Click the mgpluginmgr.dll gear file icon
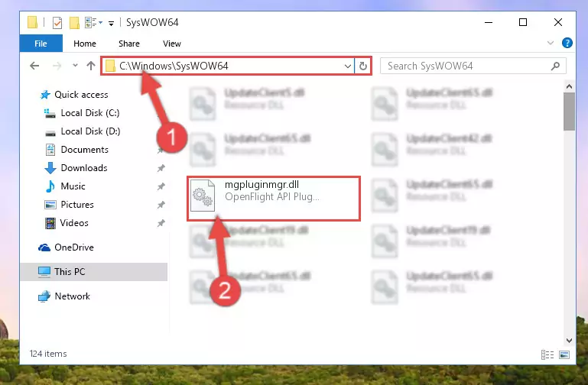Screen dimensions: 588x385 (203, 196)
